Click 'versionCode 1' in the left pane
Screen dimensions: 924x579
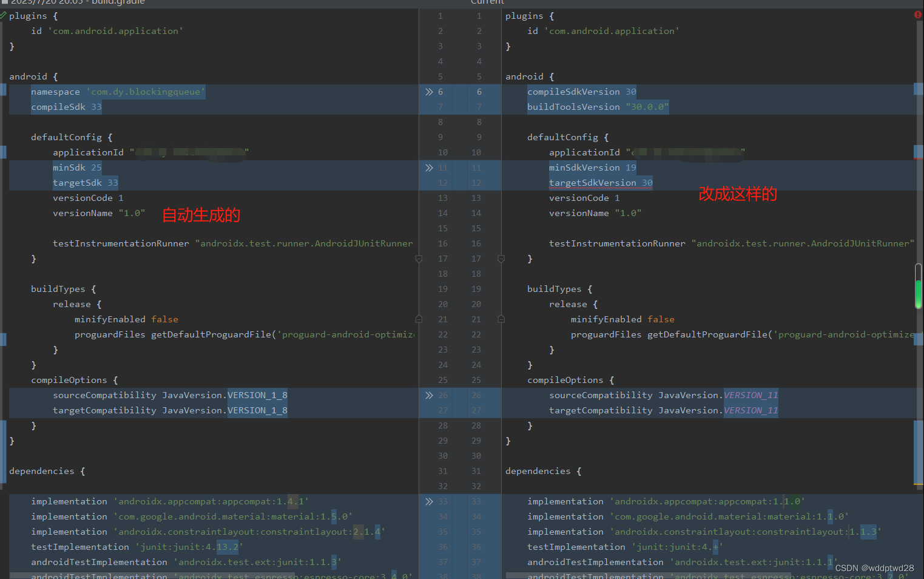pos(88,198)
